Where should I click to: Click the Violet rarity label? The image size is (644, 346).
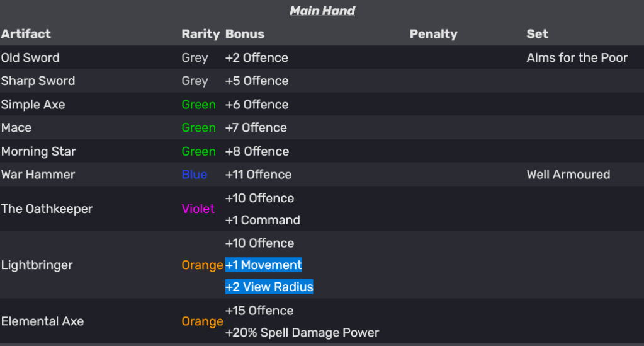(198, 209)
